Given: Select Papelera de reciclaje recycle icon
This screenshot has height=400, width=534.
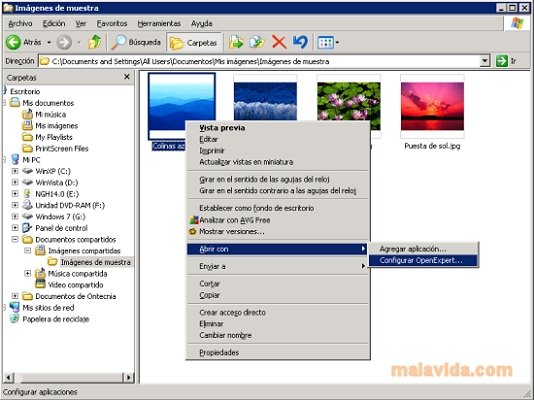Looking at the screenshot, I should [x=15, y=319].
